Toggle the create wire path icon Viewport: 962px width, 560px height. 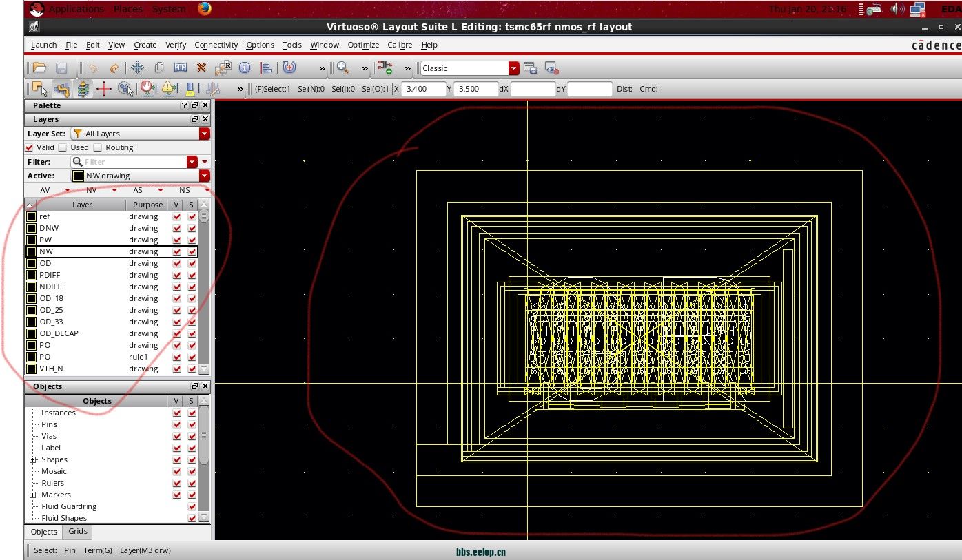point(61,88)
